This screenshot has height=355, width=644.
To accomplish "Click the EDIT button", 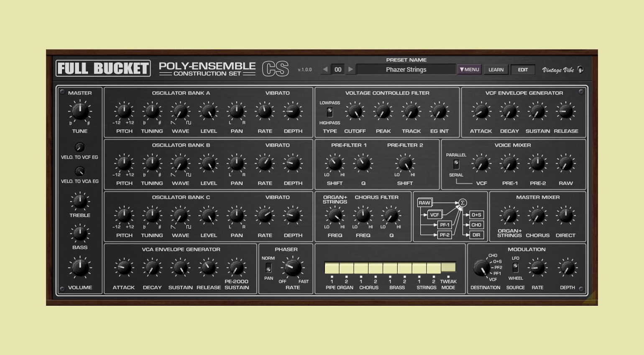I will [x=523, y=70].
